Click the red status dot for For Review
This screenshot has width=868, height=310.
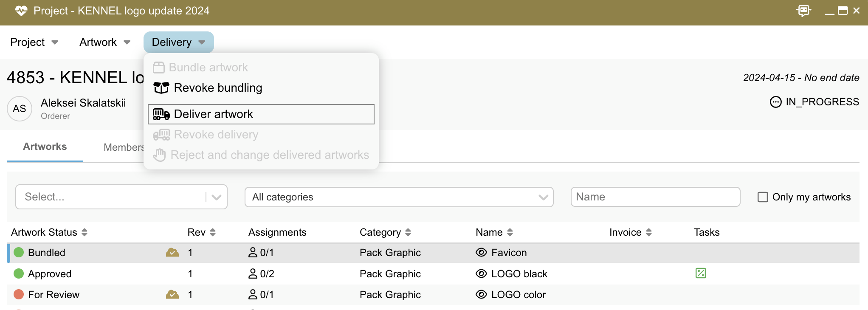pyautogui.click(x=19, y=294)
